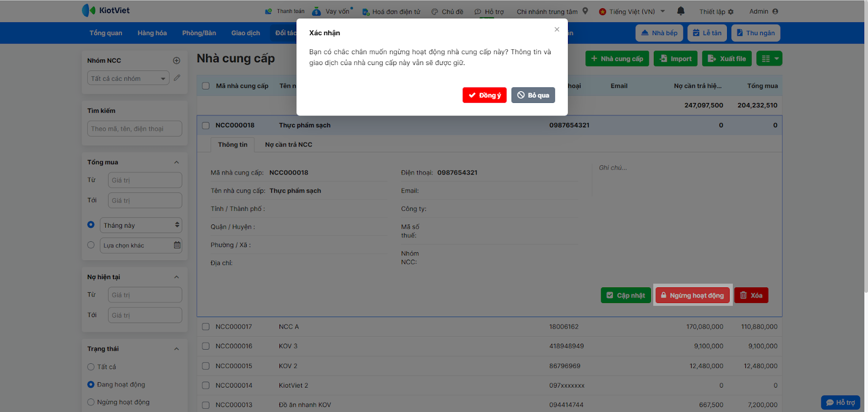Switch to the Nợ cần trả NCC tab
This screenshot has height=412, width=868.
coord(289,145)
